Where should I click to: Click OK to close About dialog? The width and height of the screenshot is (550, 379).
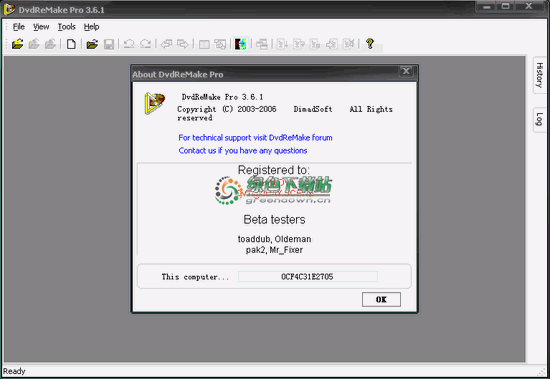tap(381, 299)
